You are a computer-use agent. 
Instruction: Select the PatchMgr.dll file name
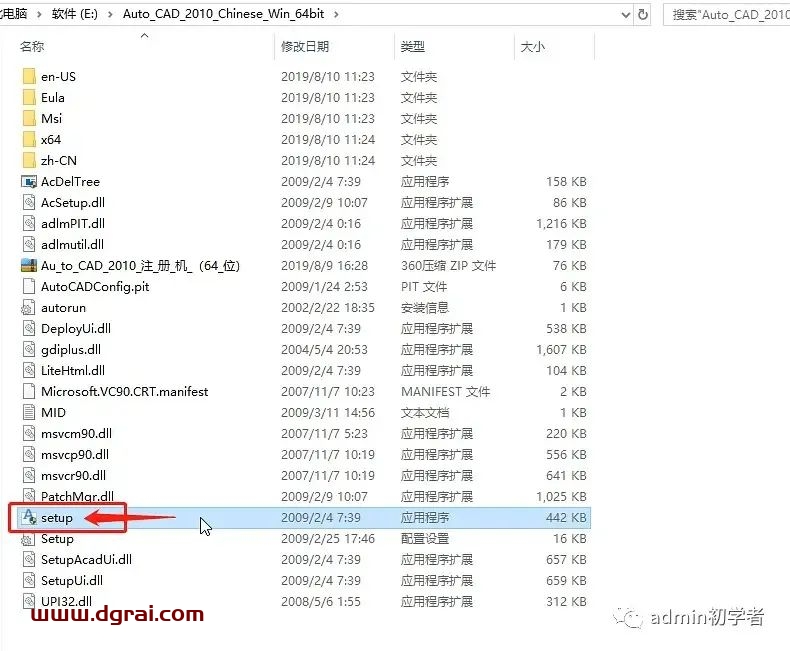78,496
